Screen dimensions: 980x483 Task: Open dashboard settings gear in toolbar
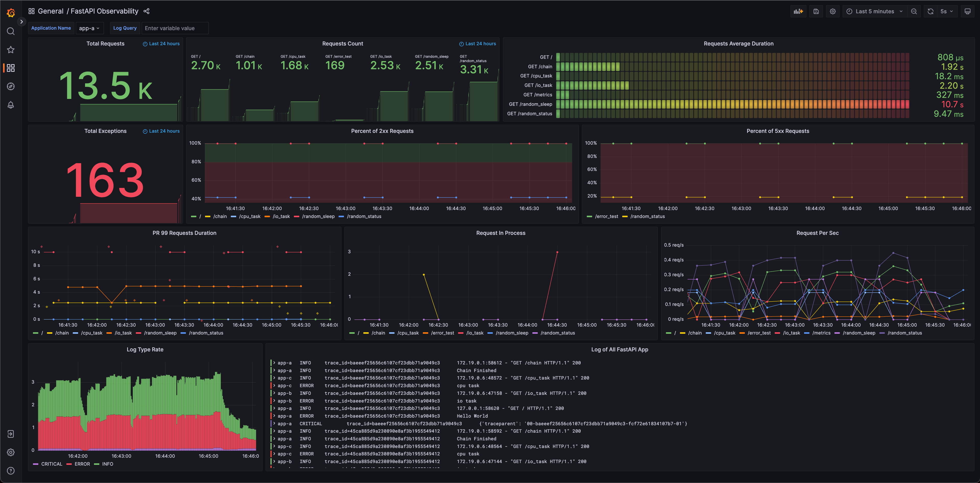tap(833, 11)
